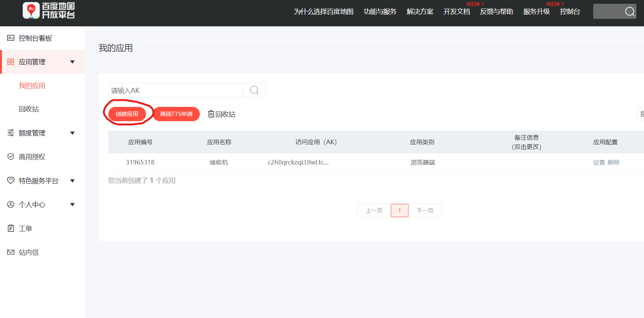This screenshot has width=644, height=318.
Task: Select page number 1 in pagination
Action: [399, 210]
